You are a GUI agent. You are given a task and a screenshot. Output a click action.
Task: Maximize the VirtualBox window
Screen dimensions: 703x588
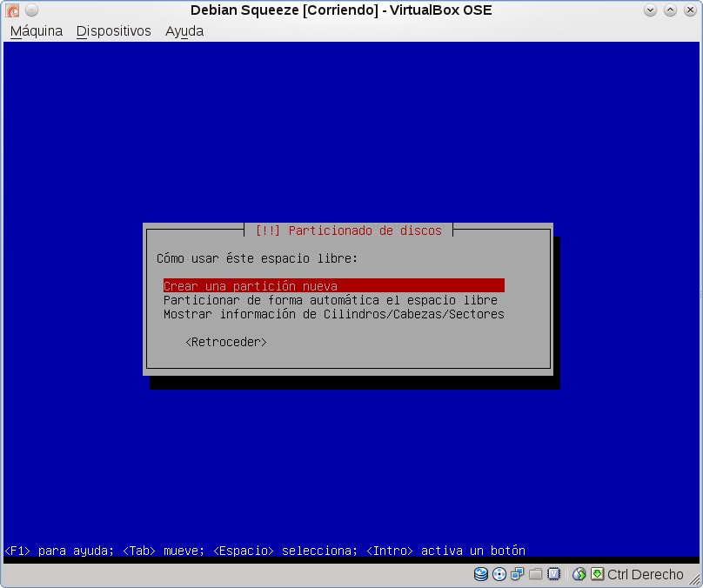click(x=670, y=10)
